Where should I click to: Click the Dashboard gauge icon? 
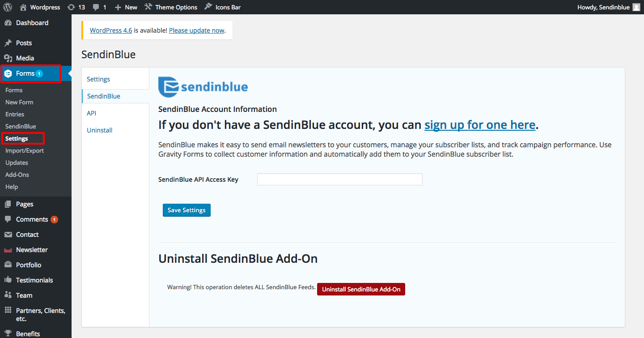pyautogui.click(x=8, y=23)
